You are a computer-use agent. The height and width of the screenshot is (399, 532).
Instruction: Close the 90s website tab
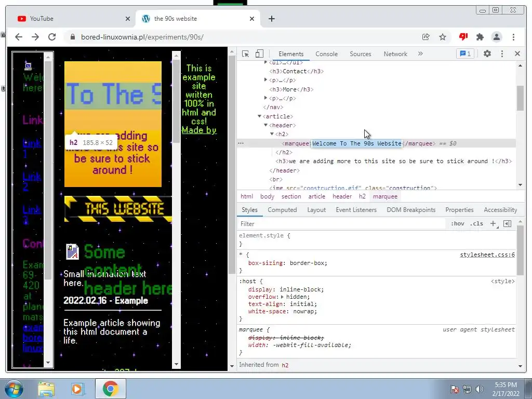(252, 19)
